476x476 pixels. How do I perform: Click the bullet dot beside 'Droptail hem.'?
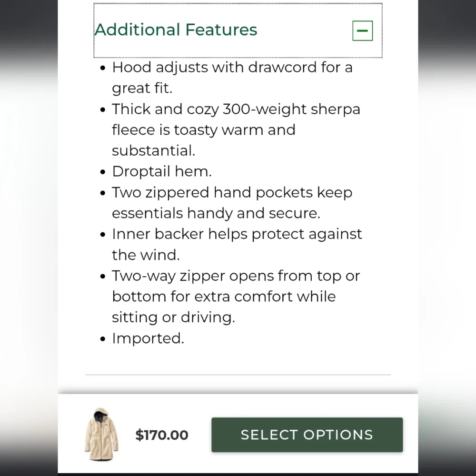(x=103, y=172)
